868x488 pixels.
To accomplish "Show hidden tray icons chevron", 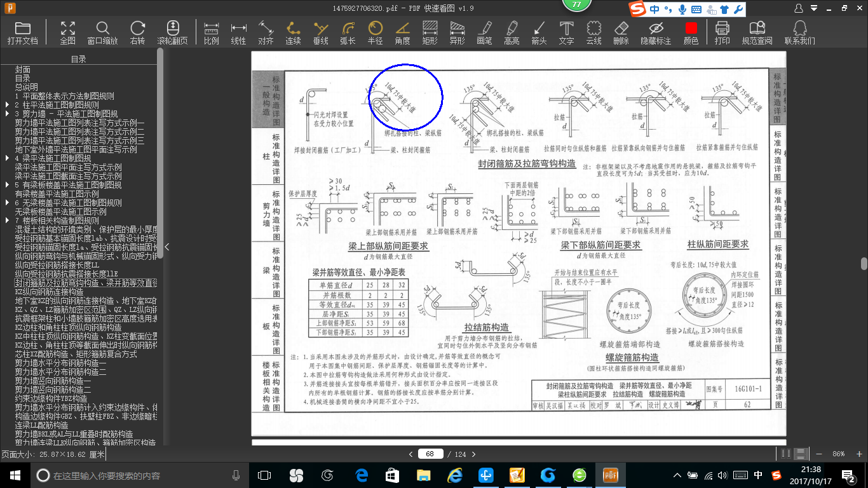I will (677, 475).
